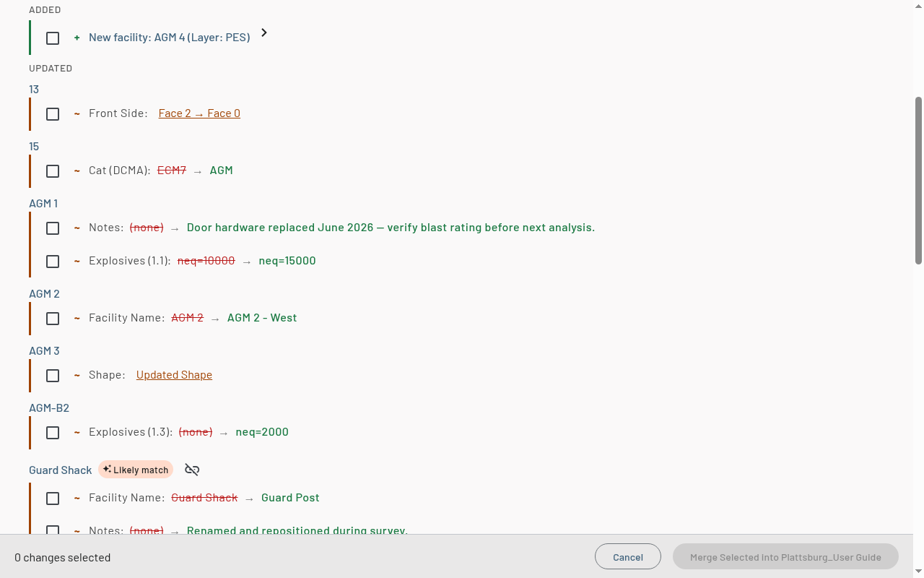This screenshot has width=924, height=578.
Task: Click the Guard Shack facility heading
Action: pyautogui.click(x=61, y=470)
